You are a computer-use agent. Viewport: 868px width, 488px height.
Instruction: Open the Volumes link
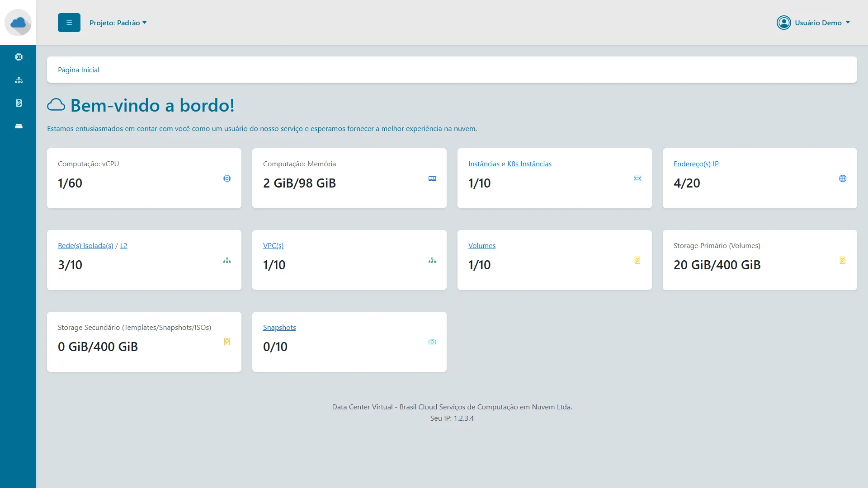pyautogui.click(x=481, y=245)
